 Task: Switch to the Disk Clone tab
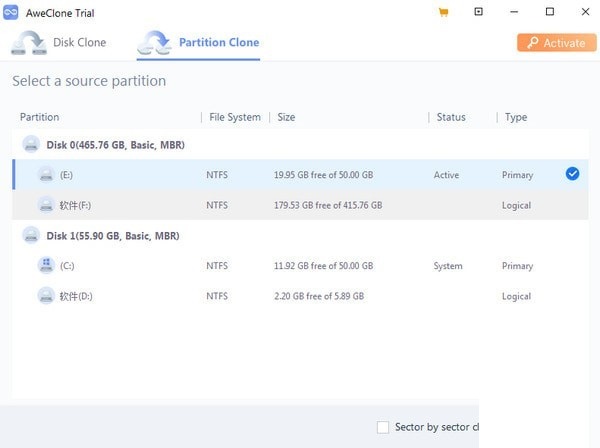click(60, 43)
